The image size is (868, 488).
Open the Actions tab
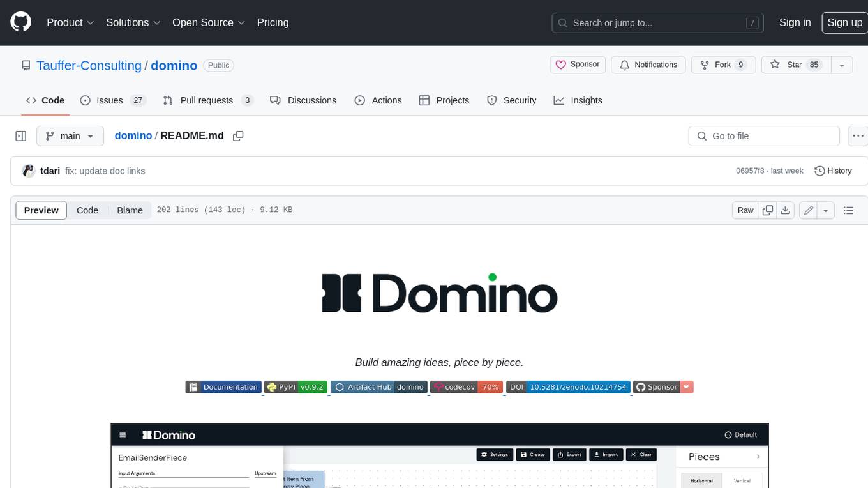(378, 100)
